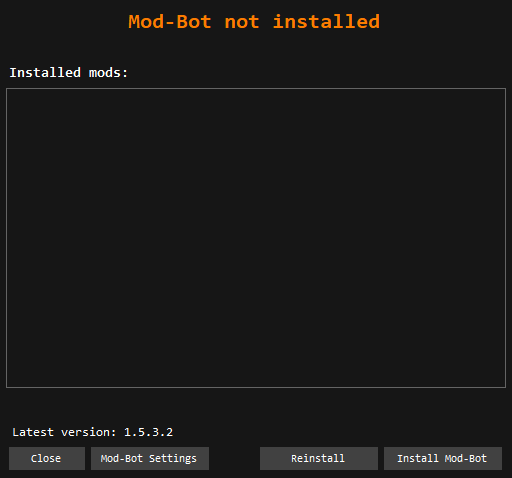The height and width of the screenshot is (478, 512).
Task: Click the 'Installed mods:' label
Action: tap(69, 73)
